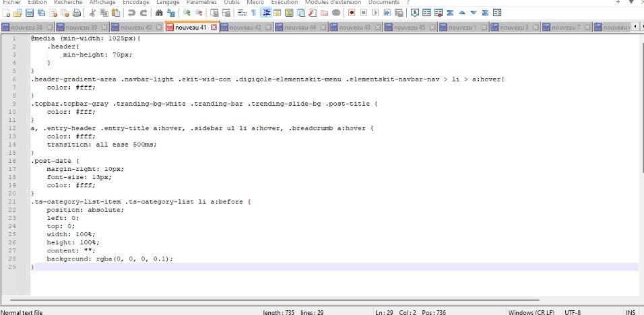Click the Close All toolbar icon

(65, 13)
